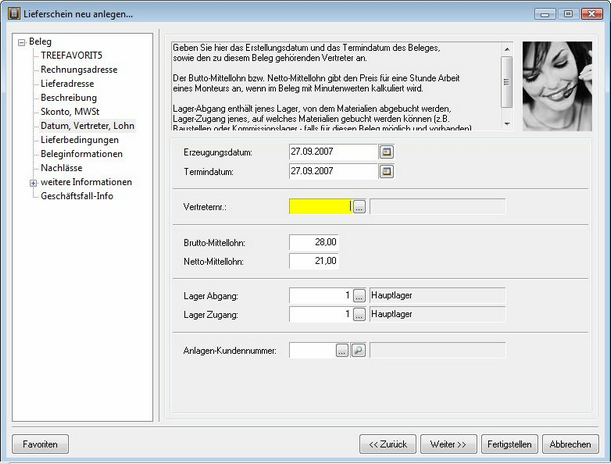Select Rechnungsadresse in the tree
The width and height of the screenshot is (611, 464).
(78, 70)
